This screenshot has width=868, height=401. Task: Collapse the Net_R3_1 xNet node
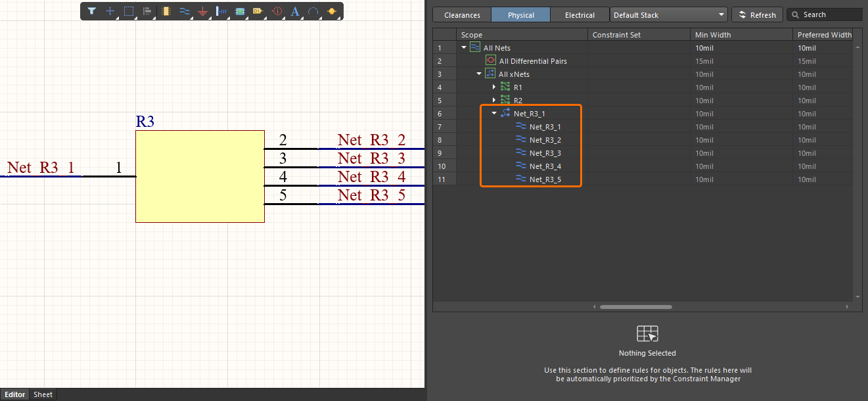(x=494, y=113)
